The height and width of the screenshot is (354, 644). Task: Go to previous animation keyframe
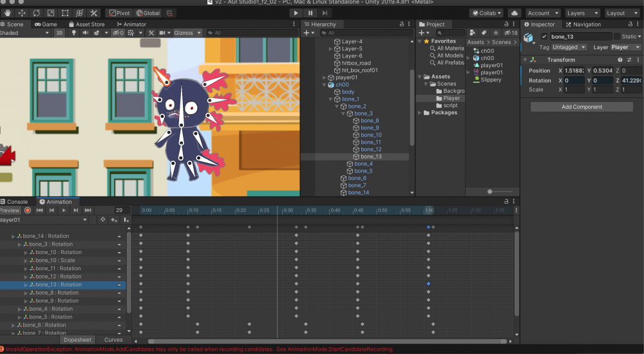point(52,210)
